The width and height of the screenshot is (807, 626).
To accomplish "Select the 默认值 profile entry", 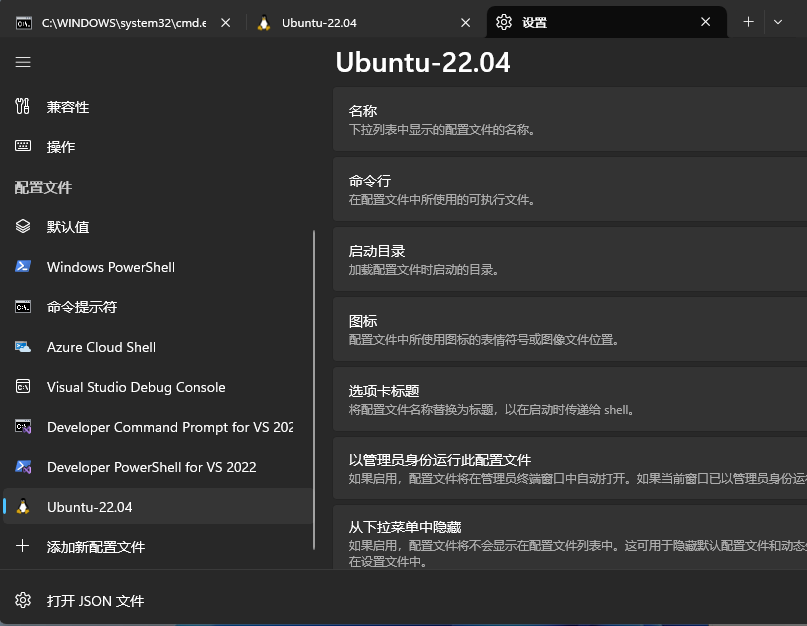I will (x=157, y=227).
